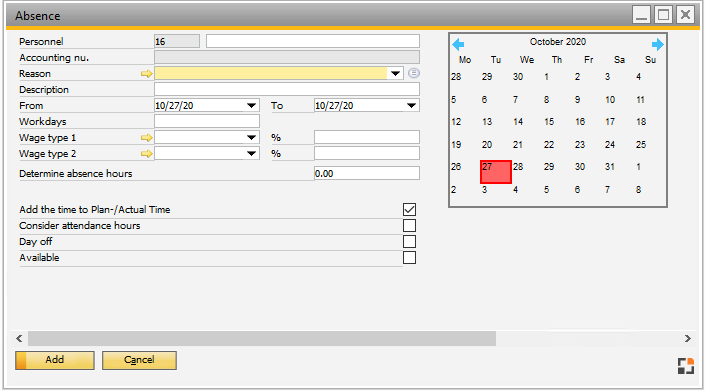Image resolution: width=705 pixels, height=391 pixels.
Task: Expand the Reason dropdown list
Action: pyautogui.click(x=395, y=73)
